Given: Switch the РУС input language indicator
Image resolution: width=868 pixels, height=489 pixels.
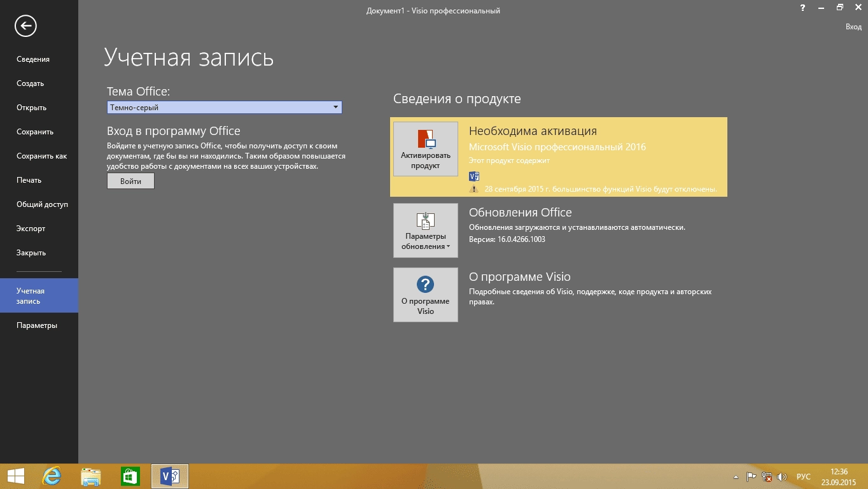Looking at the screenshot, I should [x=804, y=477].
